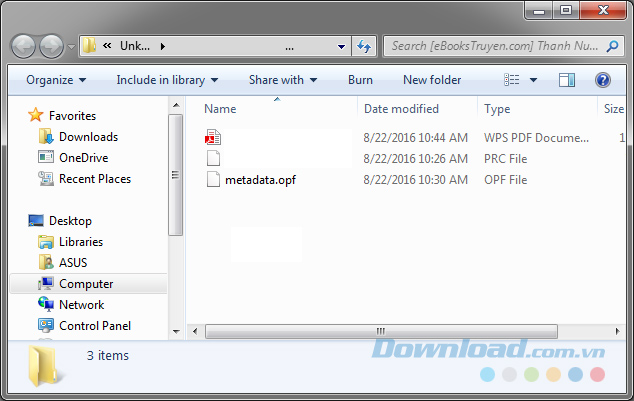Click the 'Unk...' breadcrumb in address bar

click(135, 46)
